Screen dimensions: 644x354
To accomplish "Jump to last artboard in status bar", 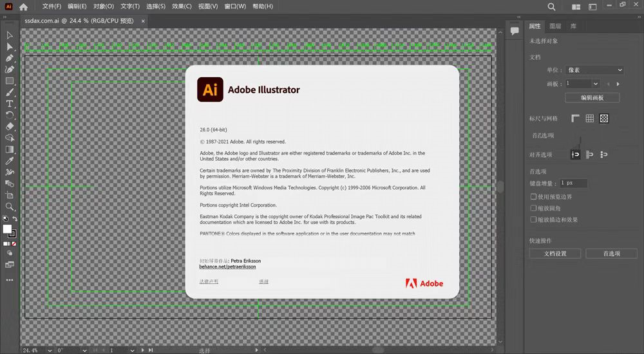I will (x=151, y=350).
